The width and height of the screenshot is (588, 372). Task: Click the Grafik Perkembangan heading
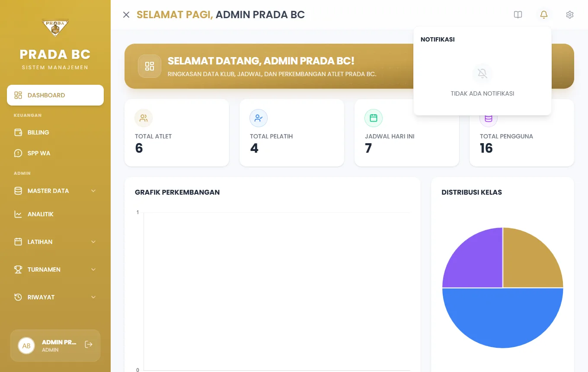pos(177,192)
